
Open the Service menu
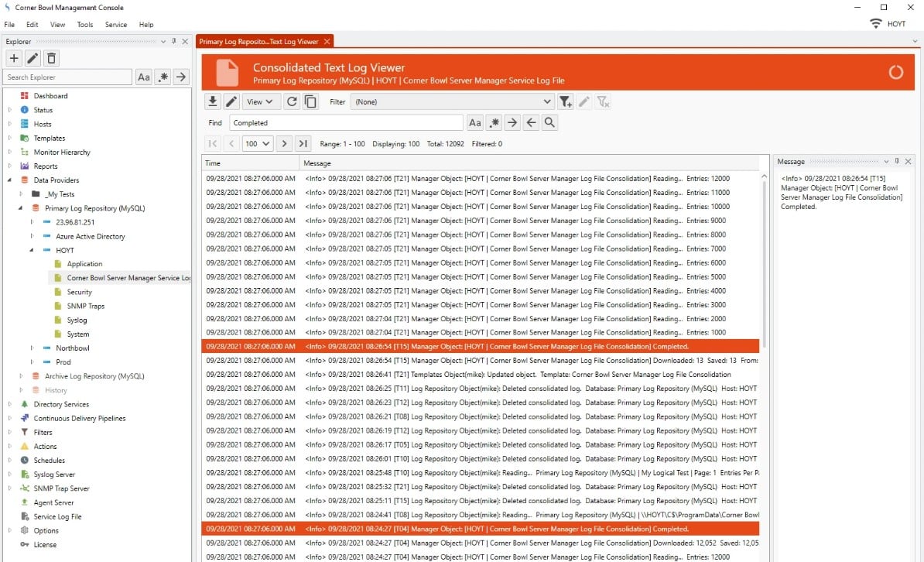pyautogui.click(x=116, y=25)
